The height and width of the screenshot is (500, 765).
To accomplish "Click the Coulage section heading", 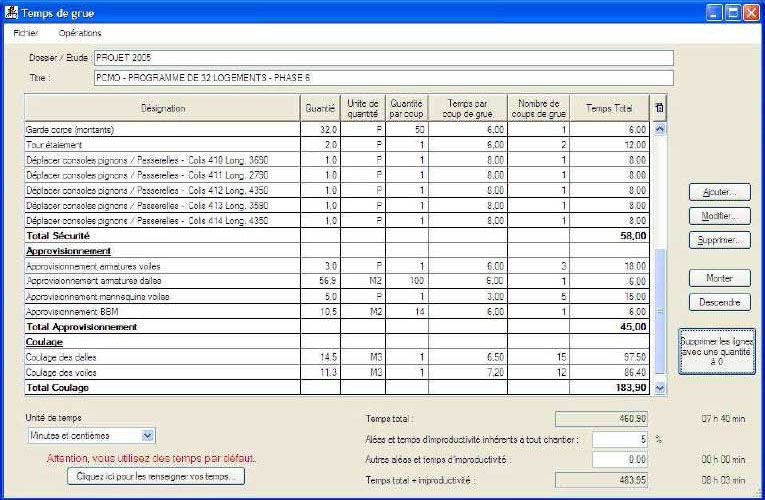I will pos(44,342).
